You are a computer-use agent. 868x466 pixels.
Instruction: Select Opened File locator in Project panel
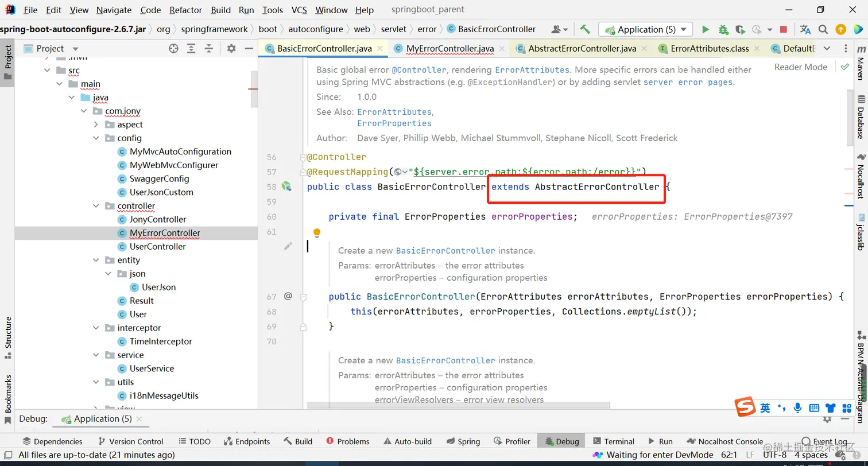(173, 49)
